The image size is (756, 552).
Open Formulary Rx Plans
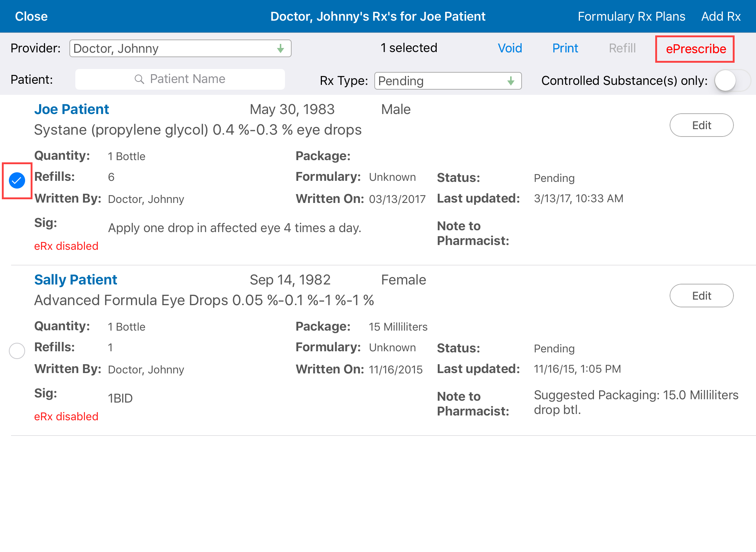tap(631, 17)
